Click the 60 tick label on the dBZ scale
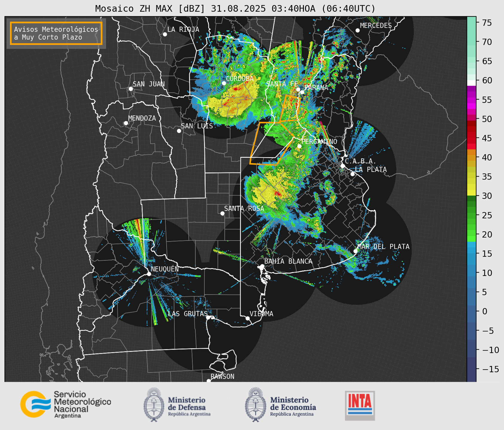Viewport: 504px width, 430px height. 487,80
